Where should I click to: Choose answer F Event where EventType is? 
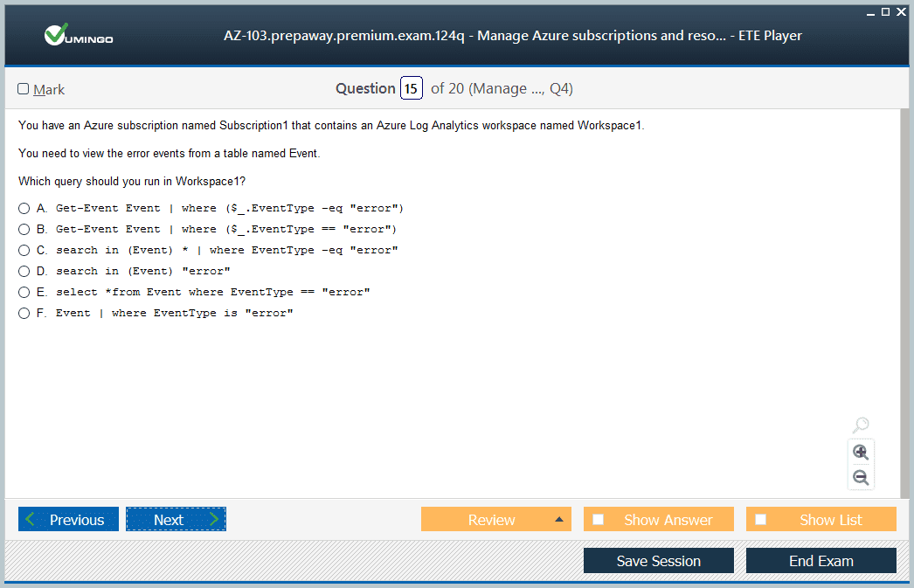[x=24, y=314]
